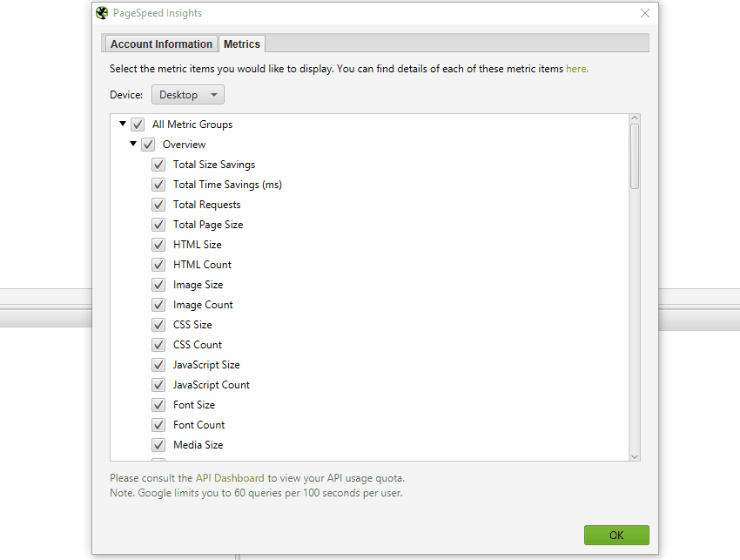This screenshot has height=560, width=740.
Task: Open the API Dashboard link
Action: pos(230,478)
